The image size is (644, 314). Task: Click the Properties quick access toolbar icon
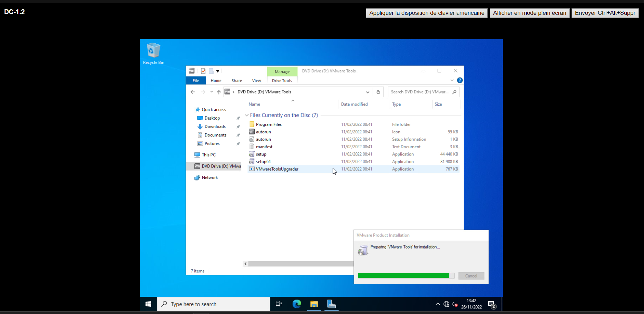pos(203,71)
